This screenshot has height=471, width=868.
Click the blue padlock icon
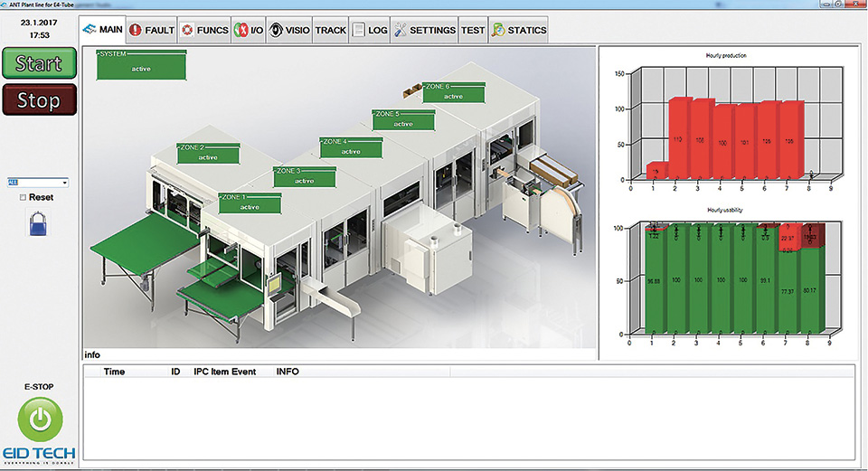tap(38, 224)
